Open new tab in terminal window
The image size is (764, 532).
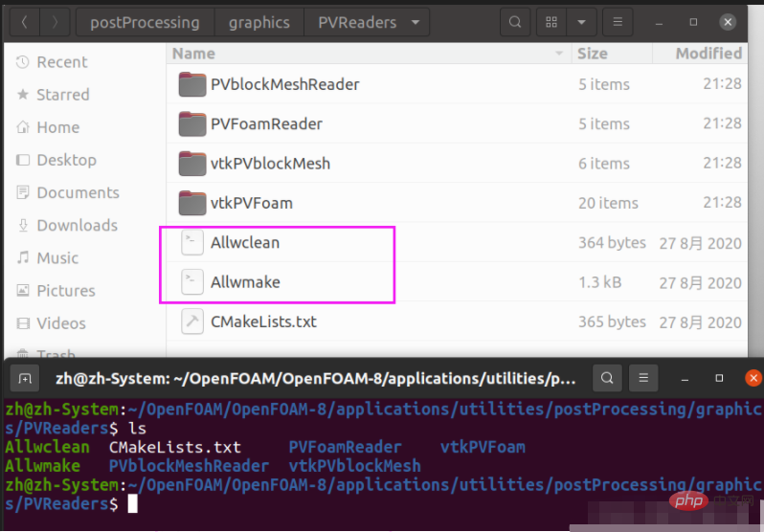(24, 378)
